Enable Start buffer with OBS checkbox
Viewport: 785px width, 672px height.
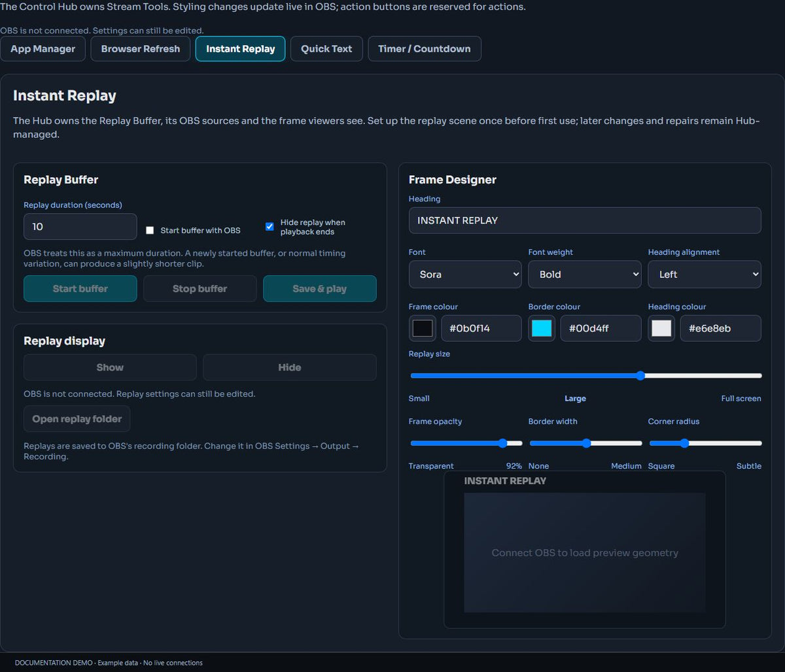(150, 230)
